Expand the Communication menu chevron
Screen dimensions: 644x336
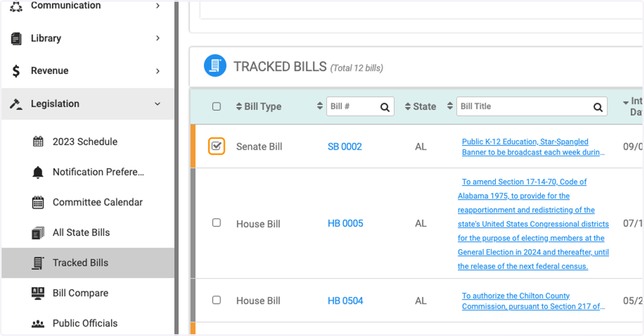coord(158,5)
